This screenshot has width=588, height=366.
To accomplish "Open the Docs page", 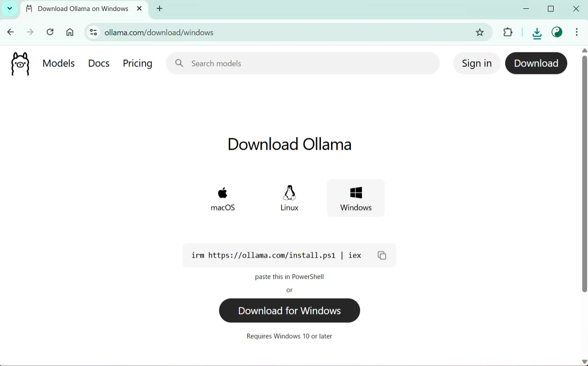I will [x=99, y=63].
